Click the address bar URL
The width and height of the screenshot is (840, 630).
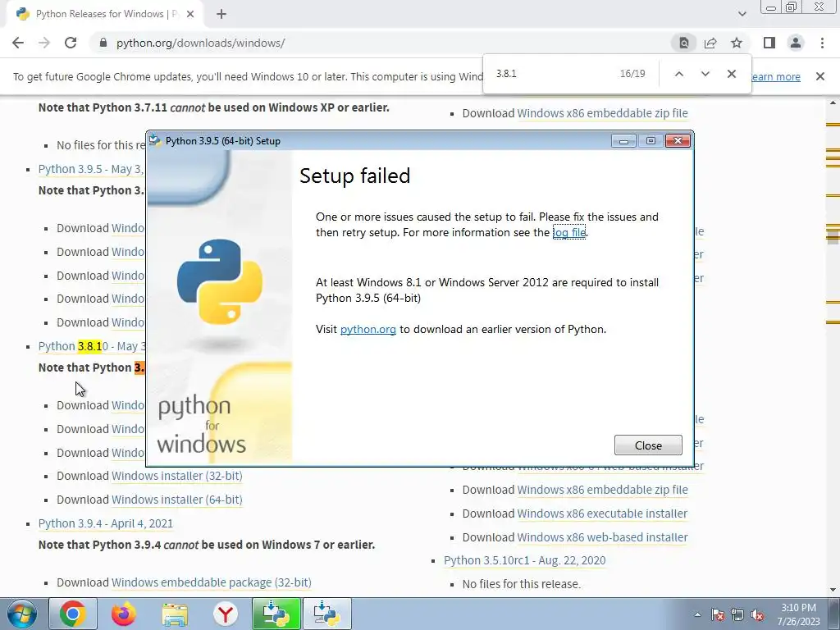click(200, 43)
